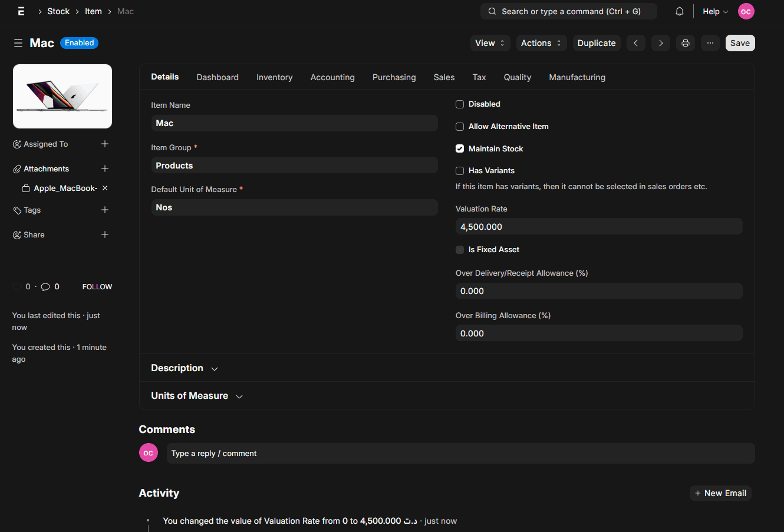
Task: Enable Allow Alternative Item checkbox
Action: tap(460, 127)
